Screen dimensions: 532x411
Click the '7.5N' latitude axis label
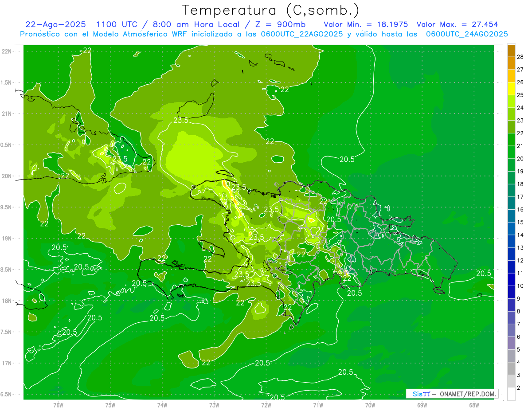[7, 332]
